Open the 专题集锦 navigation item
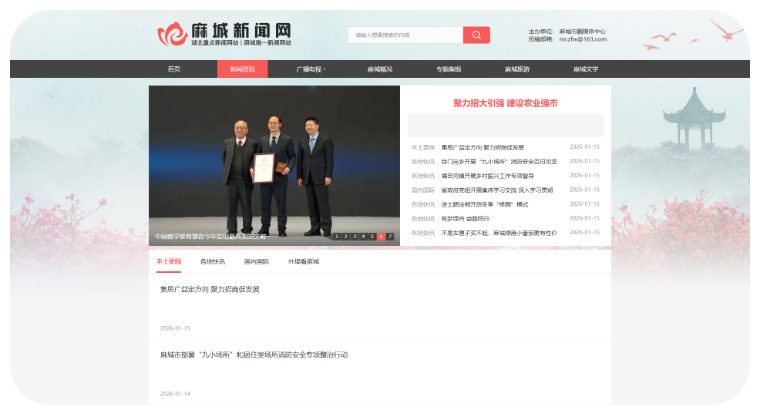 tap(448, 69)
